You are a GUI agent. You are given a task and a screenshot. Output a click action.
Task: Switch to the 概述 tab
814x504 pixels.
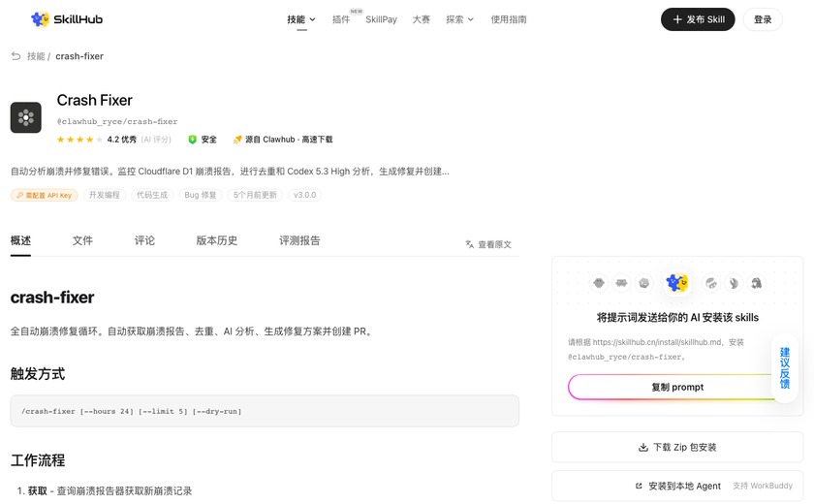coord(20,240)
